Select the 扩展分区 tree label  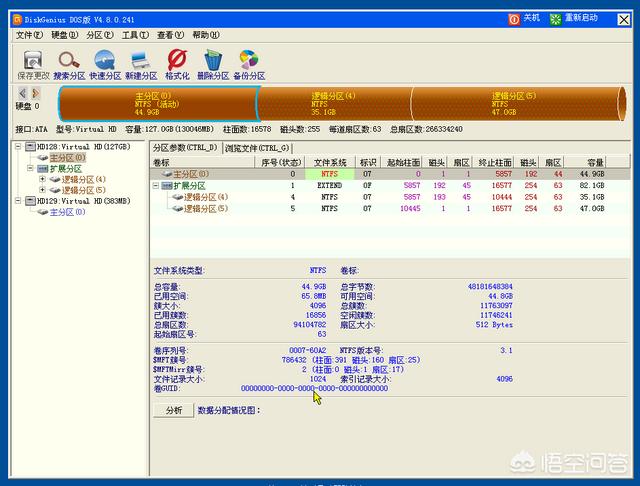(65, 169)
